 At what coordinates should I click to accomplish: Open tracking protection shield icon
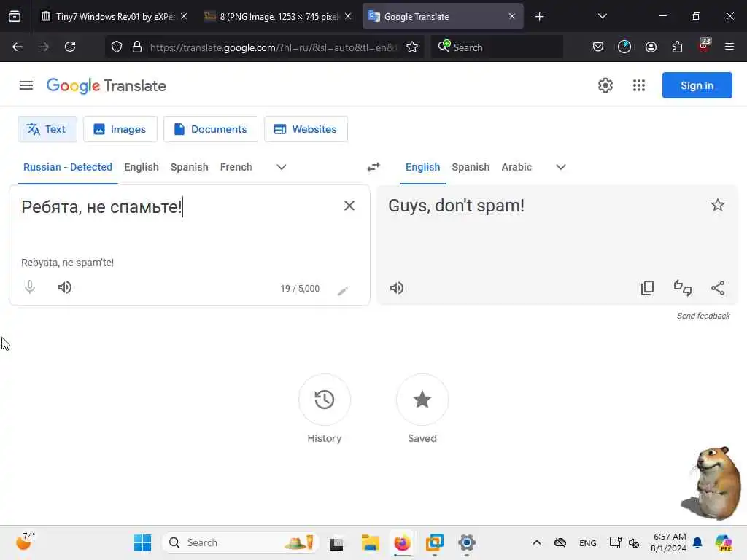117,47
